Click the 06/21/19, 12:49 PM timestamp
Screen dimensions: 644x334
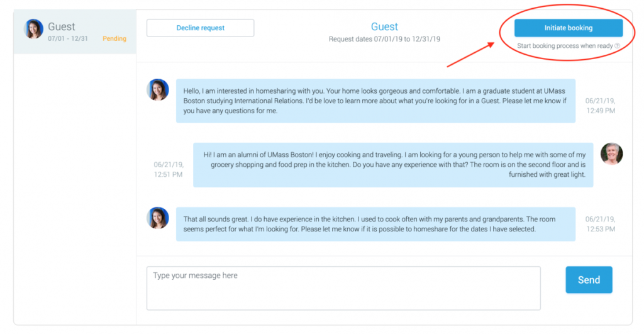click(x=600, y=106)
